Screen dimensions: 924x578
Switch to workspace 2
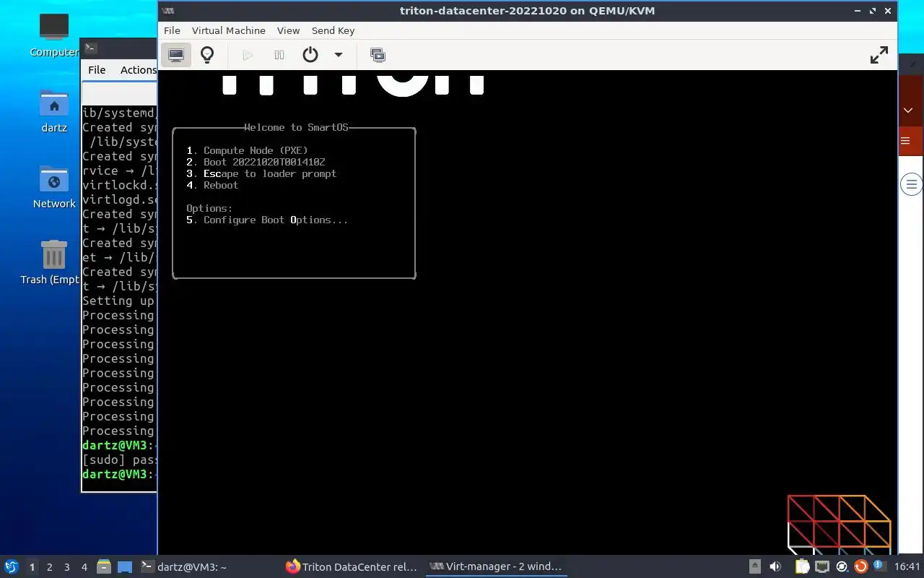pos(50,567)
